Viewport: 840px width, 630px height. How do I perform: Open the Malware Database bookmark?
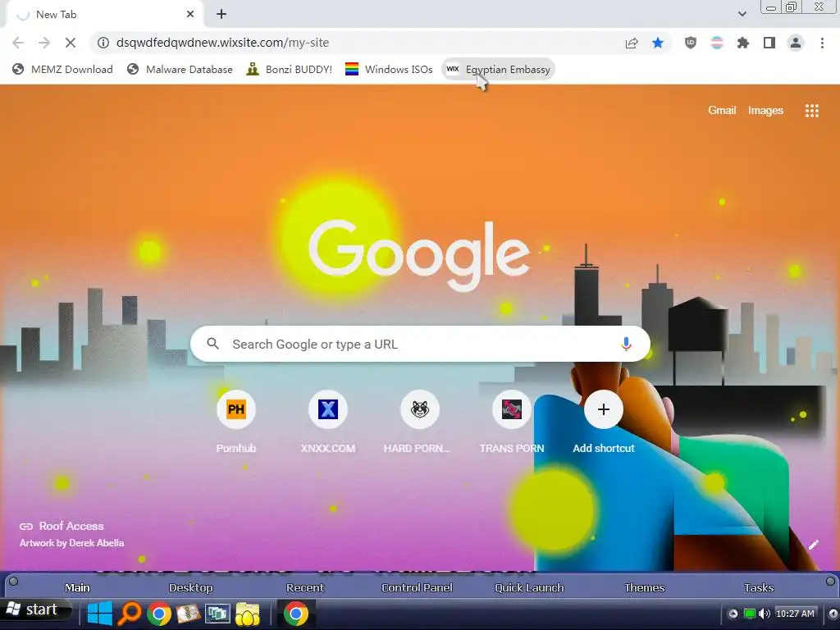pyautogui.click(x=180, y=69)
